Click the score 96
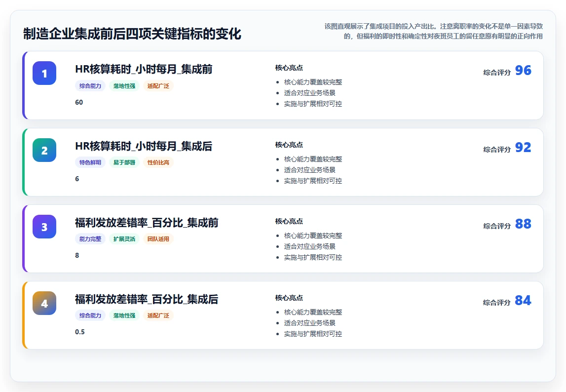The width and height of the screenshot is (566, 392). click(523, 70)
